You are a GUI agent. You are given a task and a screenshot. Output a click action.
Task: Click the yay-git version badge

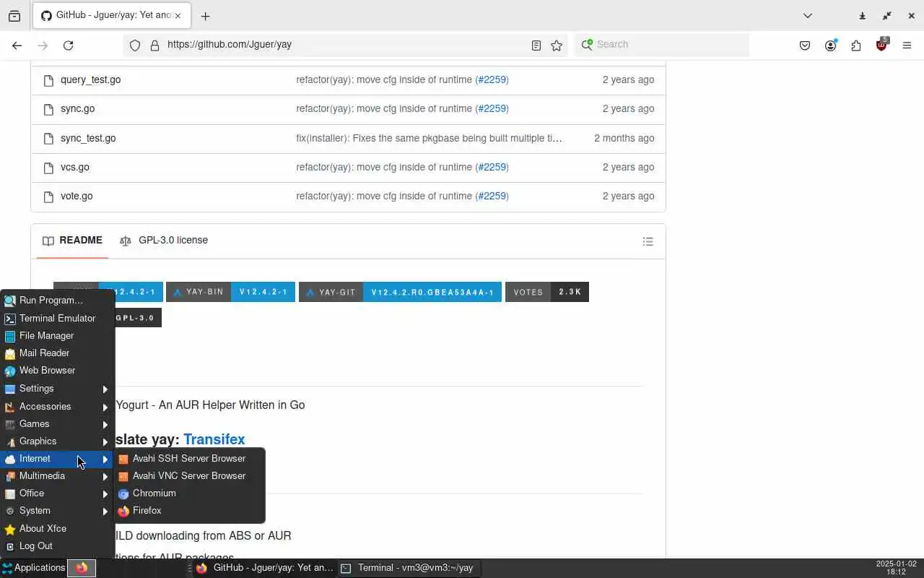400,292
